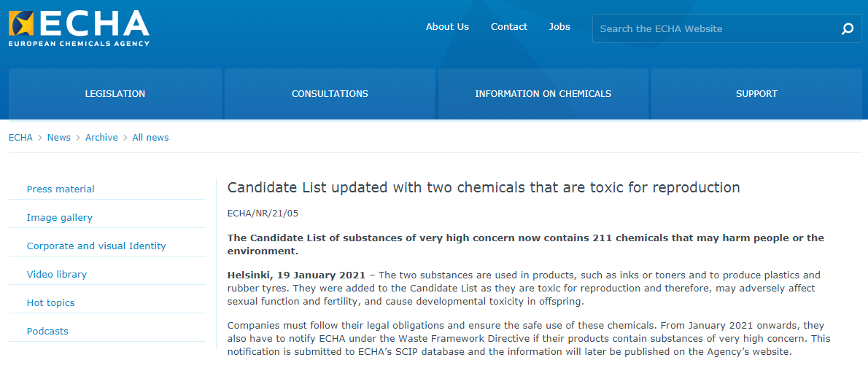Type in Search the ECHA Website field
Screen dimensions: 868x368
[711, 29]
